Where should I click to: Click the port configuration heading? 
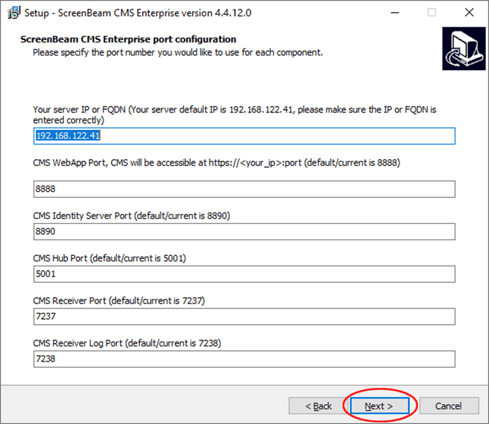pos(128,39)
